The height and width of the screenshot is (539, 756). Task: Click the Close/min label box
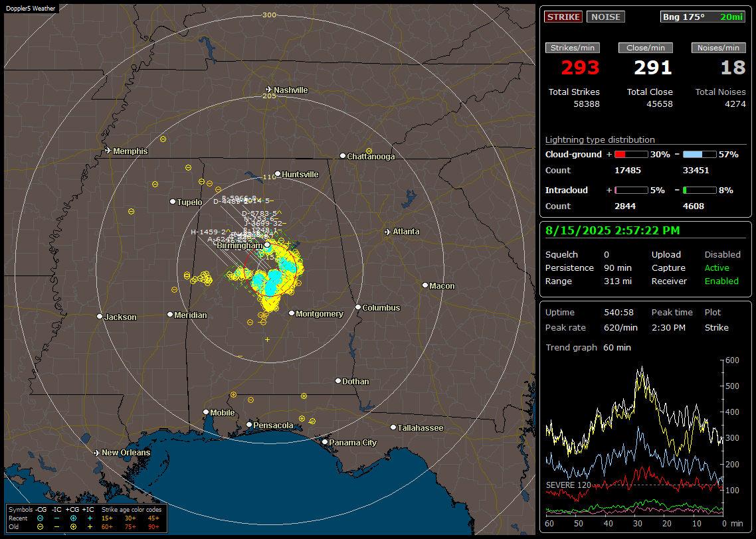[646, 48]
